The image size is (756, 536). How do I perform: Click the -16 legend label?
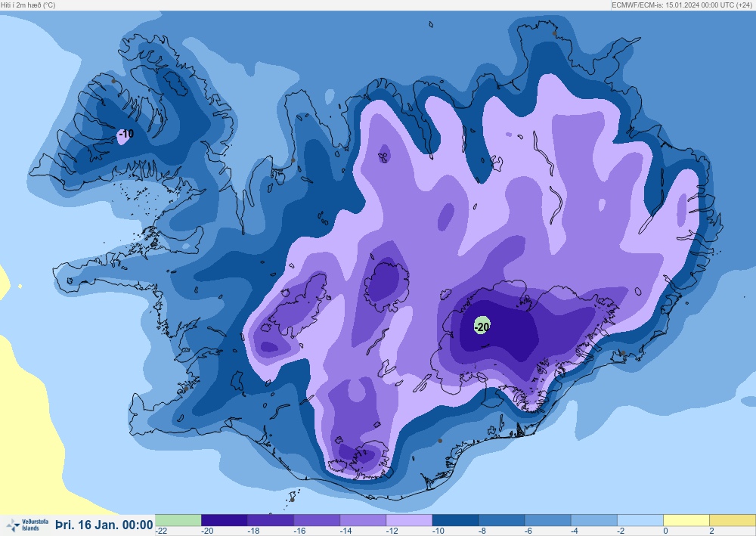click(300, 531)
